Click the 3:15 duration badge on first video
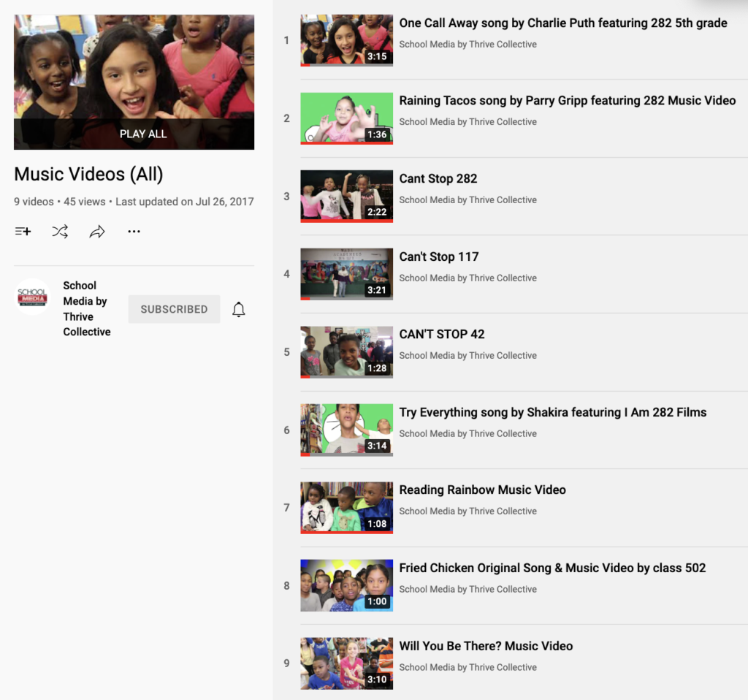The width and height of the screenshot is (748, 700). [377, 56]
